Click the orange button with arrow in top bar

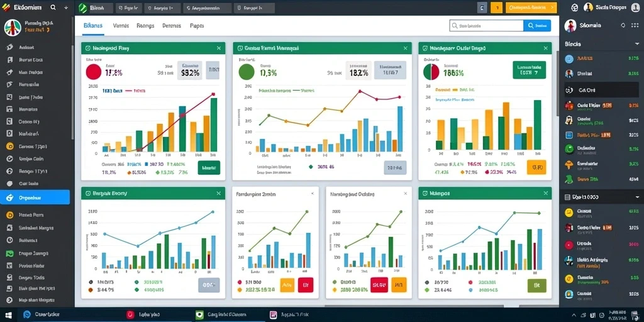click(x=531, y=8)
